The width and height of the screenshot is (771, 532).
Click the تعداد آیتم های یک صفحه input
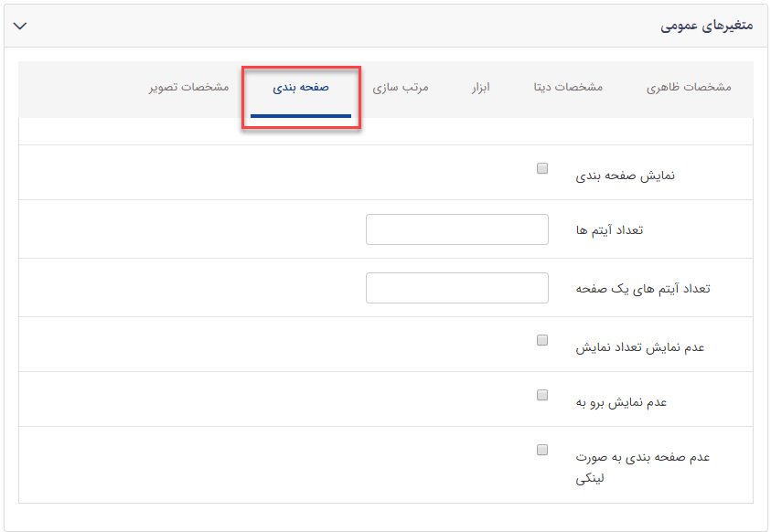tap(456, 287)
